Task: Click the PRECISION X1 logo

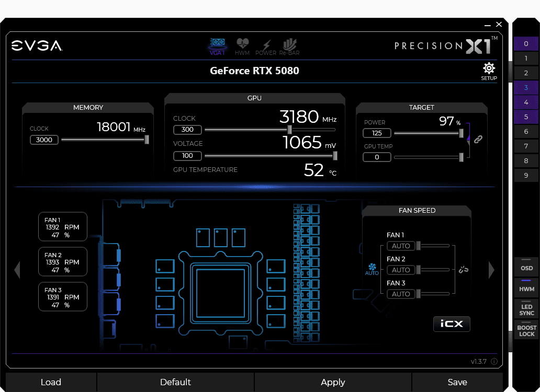Action: (446, 46)
